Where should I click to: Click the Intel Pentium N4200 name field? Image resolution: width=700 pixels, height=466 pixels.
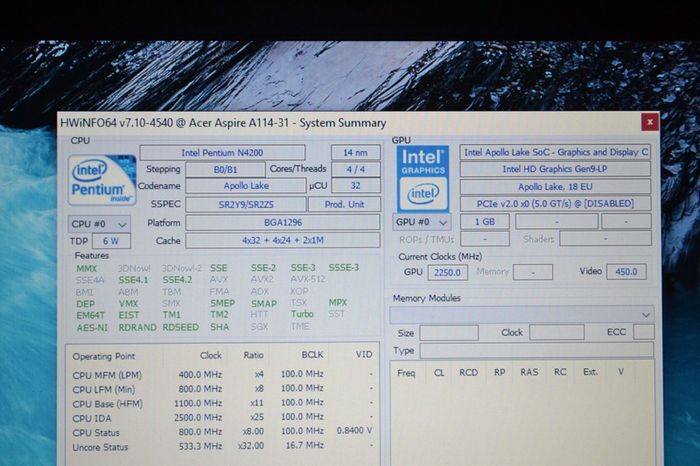click(222, 153)
